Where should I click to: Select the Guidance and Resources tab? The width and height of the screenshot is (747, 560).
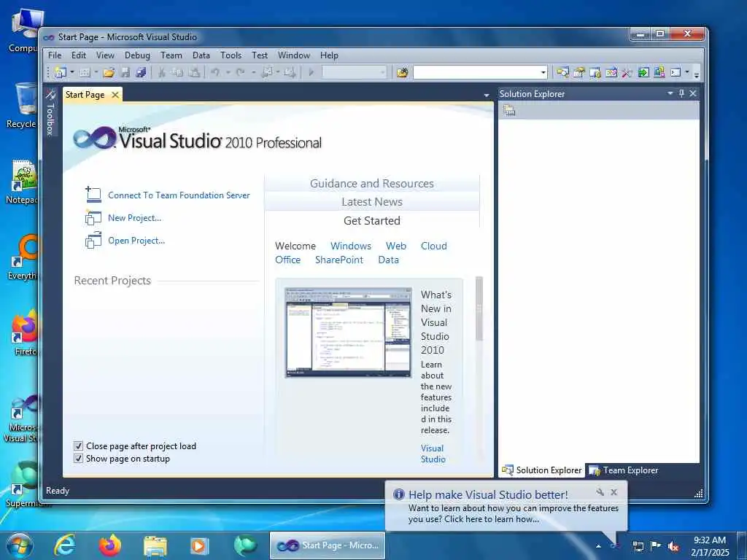tap(371, 183)
